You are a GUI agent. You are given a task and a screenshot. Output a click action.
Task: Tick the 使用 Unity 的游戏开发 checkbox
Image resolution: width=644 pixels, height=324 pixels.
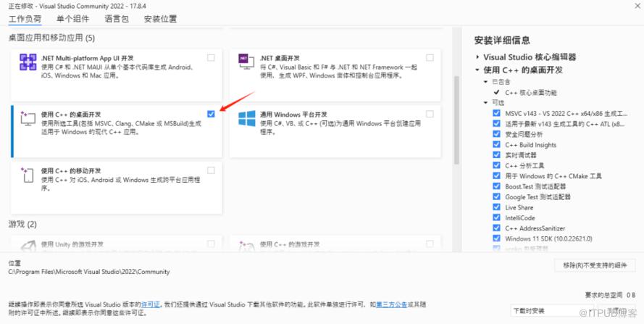click(x=211, y=244)
